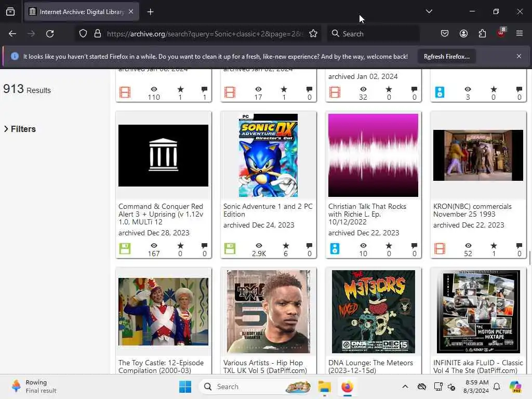Open the Windows Start menu
532x399 pixels.
coord(185,387)
